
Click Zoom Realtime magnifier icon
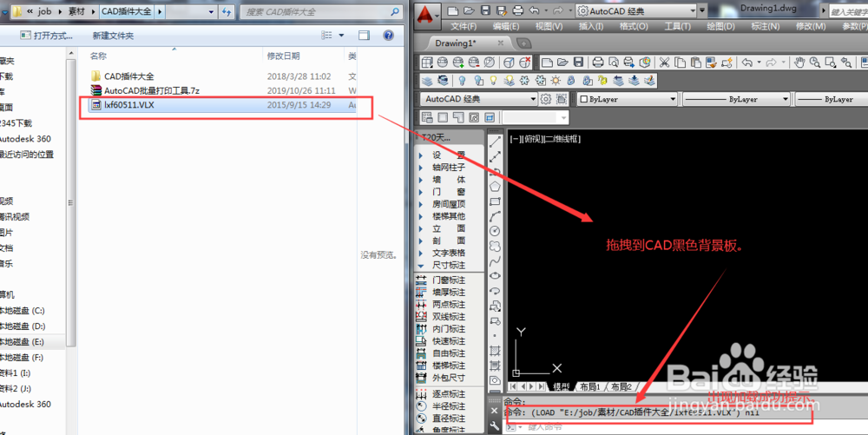pos(815,63)
